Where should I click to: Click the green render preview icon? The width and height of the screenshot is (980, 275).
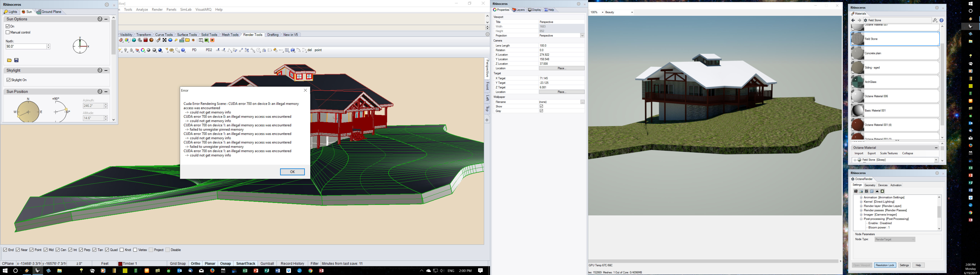click(207, 40)
